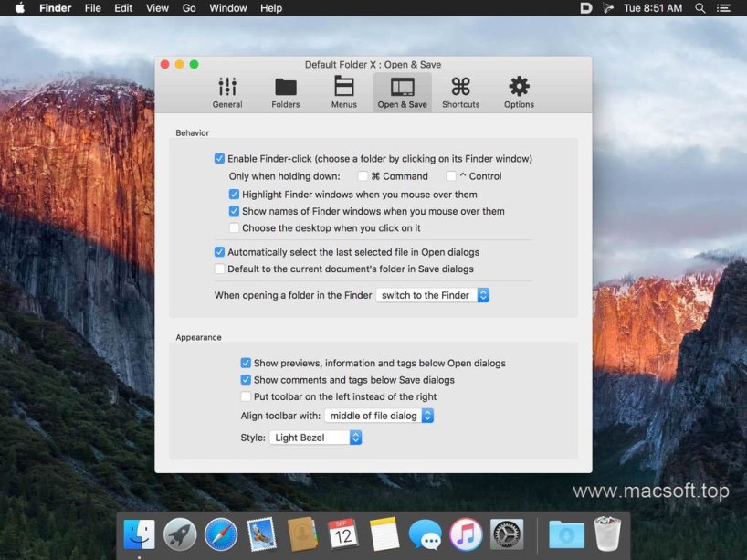
Task: Switch to the Folders preferences pane
Action: [x=286, y=92]
